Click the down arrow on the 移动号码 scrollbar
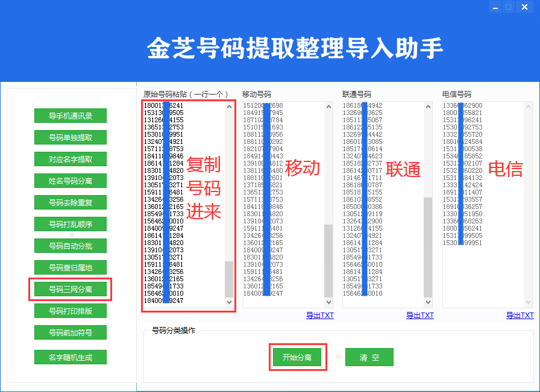This screenshot has width=540, height=392. pyautogui.click(x=328, y=301)
